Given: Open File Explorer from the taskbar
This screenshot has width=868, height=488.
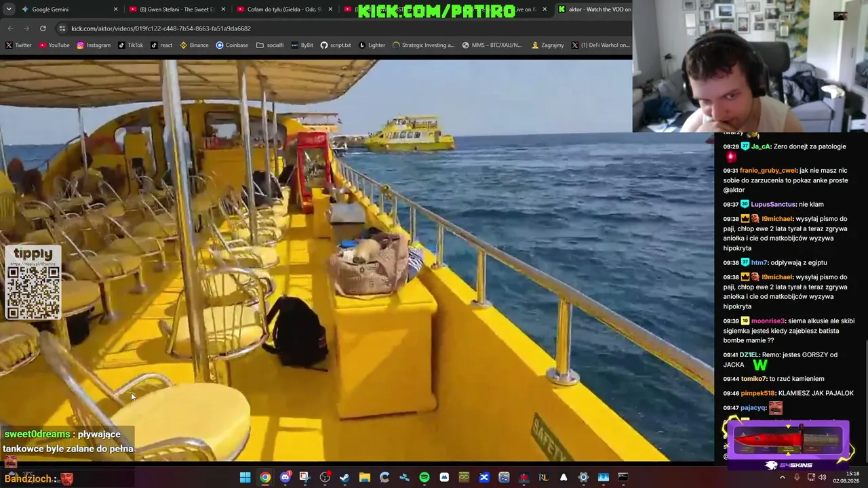Looking at the screenshot, I should 365,477.
